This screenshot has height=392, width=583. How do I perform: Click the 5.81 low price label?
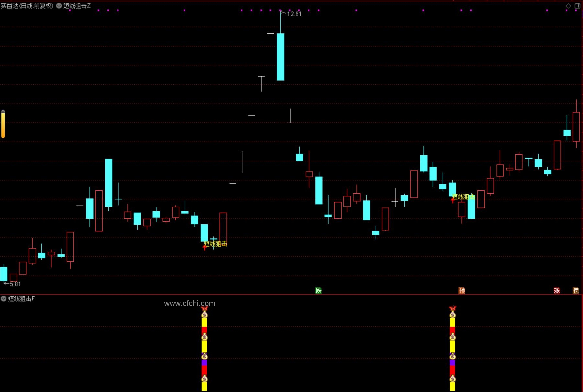tap(15, 284)
